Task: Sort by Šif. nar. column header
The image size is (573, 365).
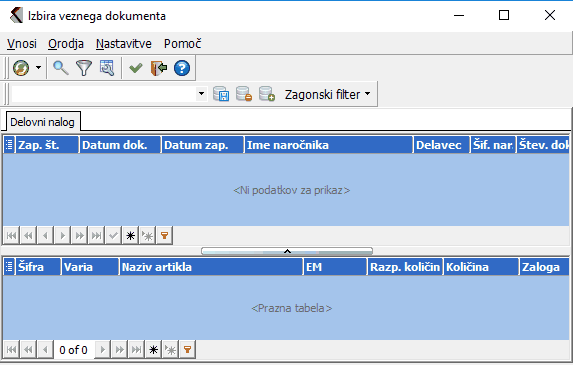Action: (x=493, y=145)
